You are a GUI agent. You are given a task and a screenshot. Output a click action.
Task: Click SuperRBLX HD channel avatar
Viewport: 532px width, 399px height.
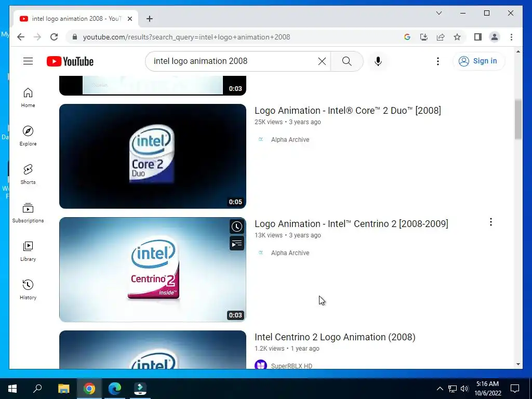(261, 365)
